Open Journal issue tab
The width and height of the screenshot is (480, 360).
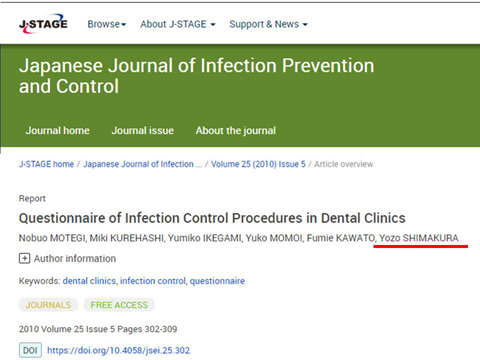[x=143, y=130]
